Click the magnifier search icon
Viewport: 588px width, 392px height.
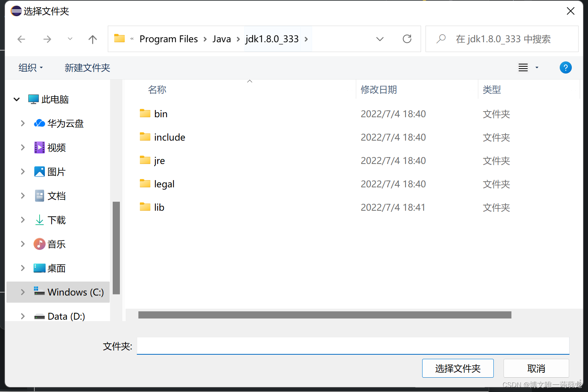tap(441, 39)
